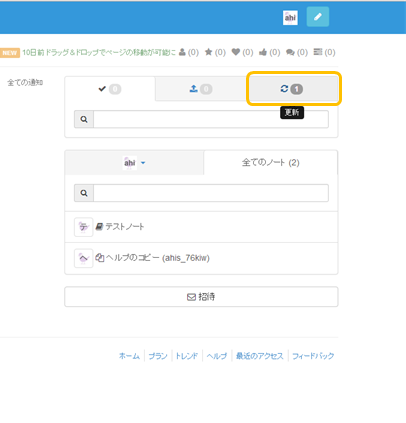Open the NEW drag and drop announcement
Screen dimensions: 406x423
[99, 52]
